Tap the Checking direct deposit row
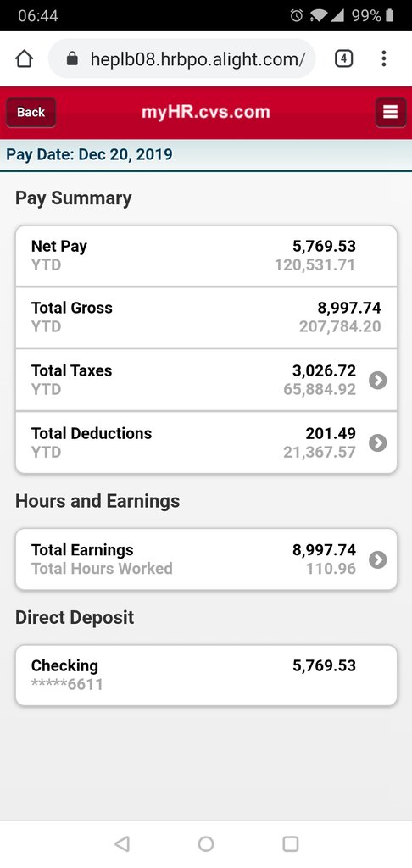This screenshot has height=868, width=412. click(x=206, y=676)
